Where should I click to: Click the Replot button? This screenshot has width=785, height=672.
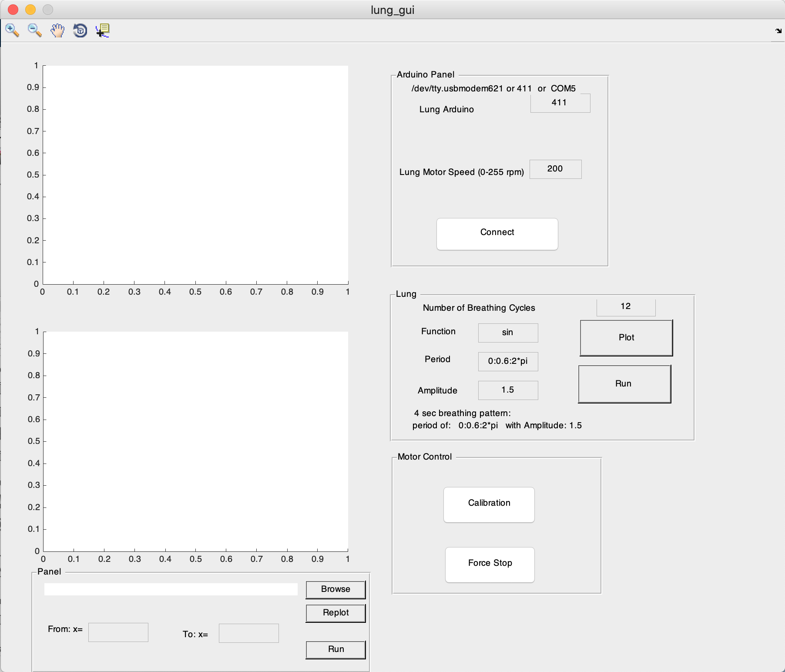335,613
